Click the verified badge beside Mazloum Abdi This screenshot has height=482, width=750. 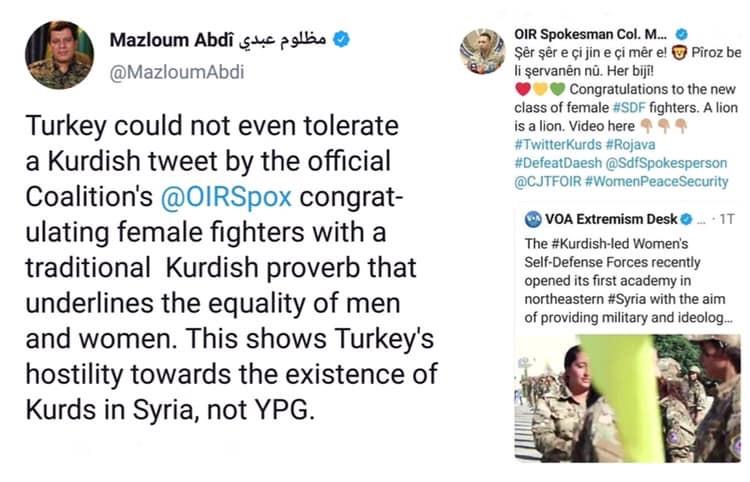(x=342, y=40)
